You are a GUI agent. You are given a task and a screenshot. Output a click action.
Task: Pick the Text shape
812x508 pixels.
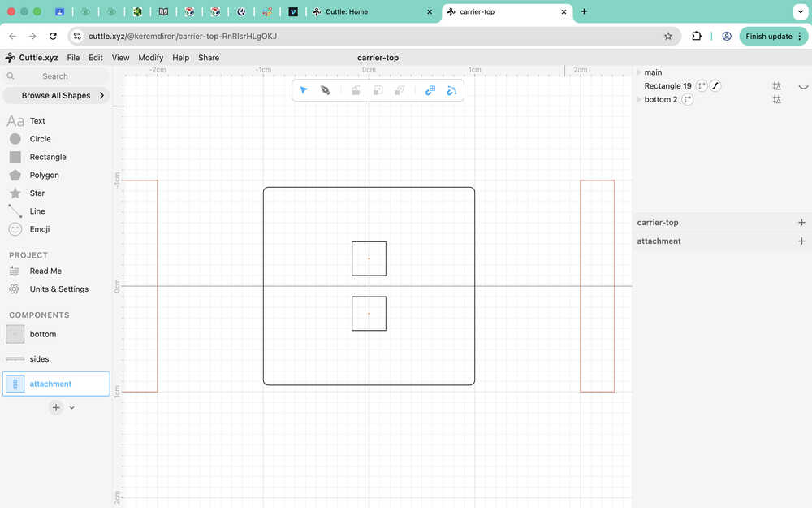[x=37, y=121]
